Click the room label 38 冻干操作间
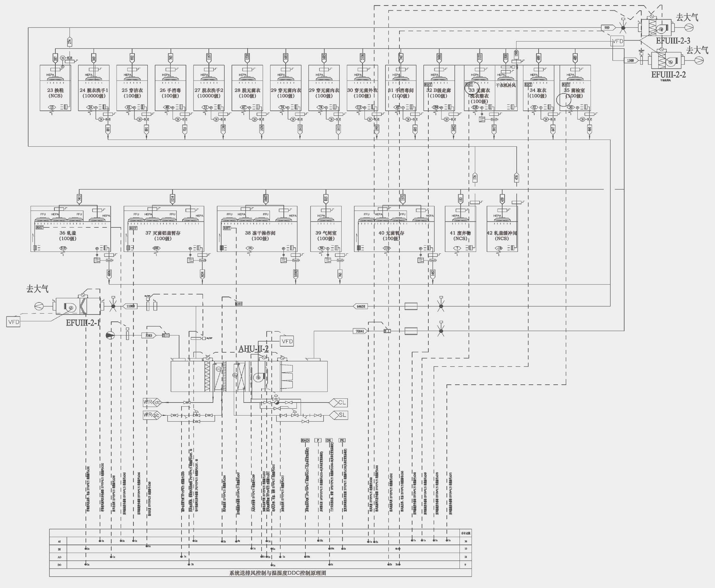The height and width of the screenshot is (588, 715). click(x=260, y=233)
